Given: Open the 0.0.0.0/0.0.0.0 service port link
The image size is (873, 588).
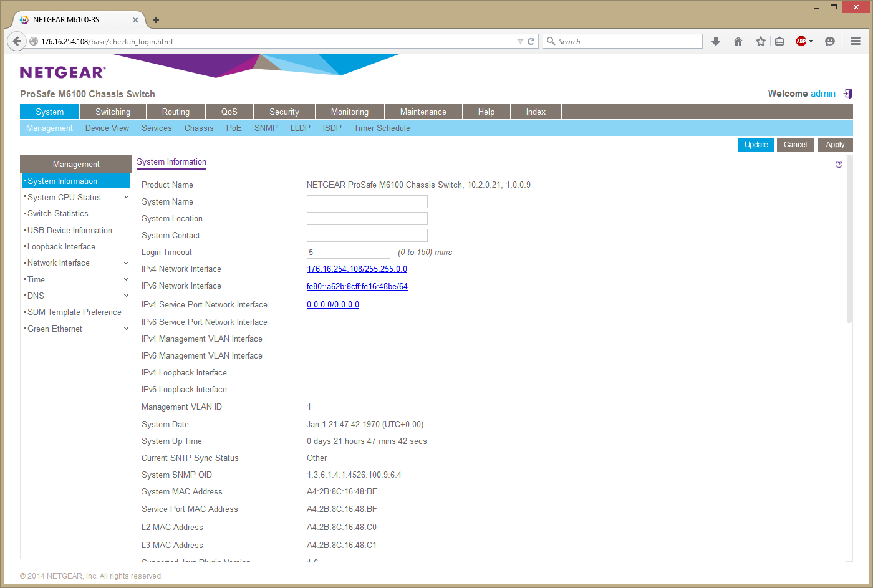Looking at the screenshot, I should [333, 304].
